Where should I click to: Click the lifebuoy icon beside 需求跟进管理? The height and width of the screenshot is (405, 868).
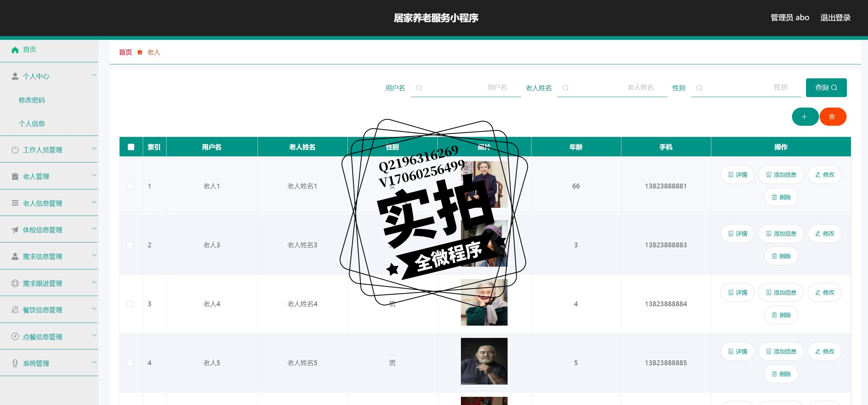coord(15,283)
